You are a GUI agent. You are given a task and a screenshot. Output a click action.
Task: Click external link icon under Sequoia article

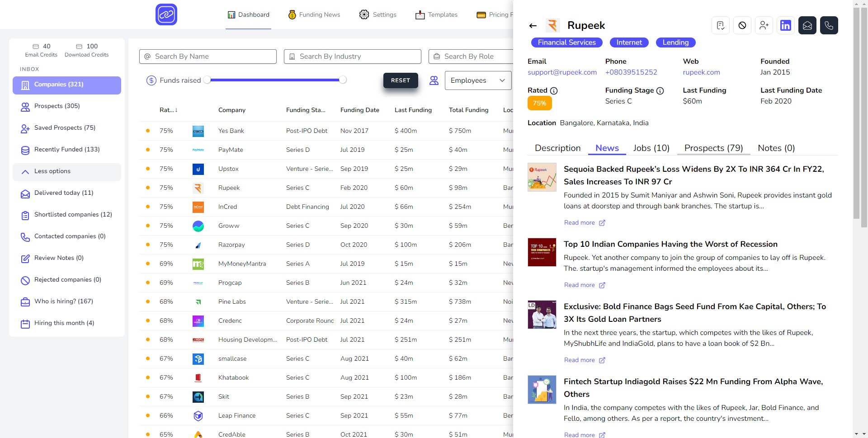[602, 223]
